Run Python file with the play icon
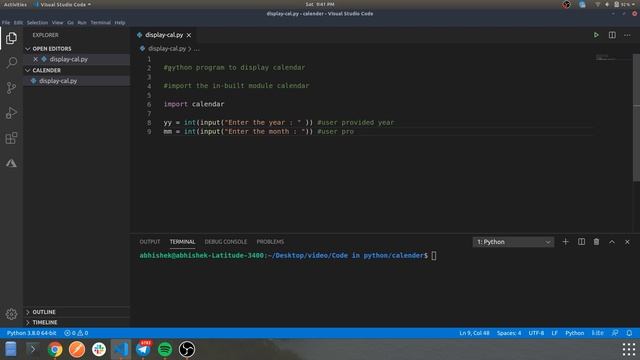The width and height of the screenshot is (640, 360). (596, 35)
